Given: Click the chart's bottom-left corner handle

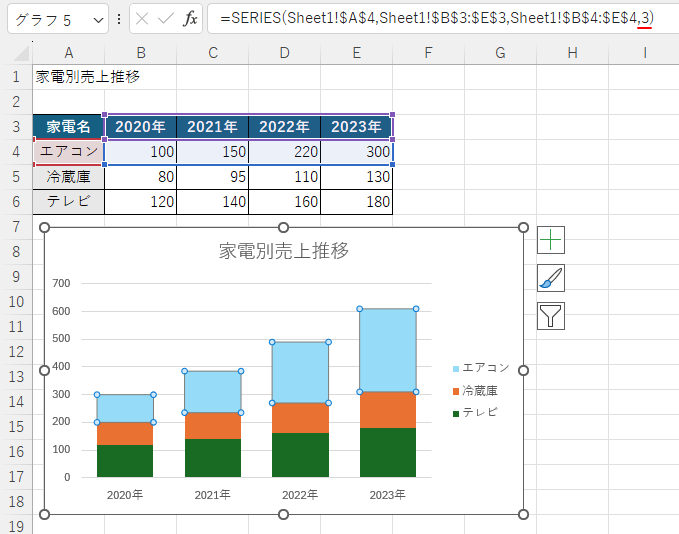Looking at the screenshot, I should point(44,514).
